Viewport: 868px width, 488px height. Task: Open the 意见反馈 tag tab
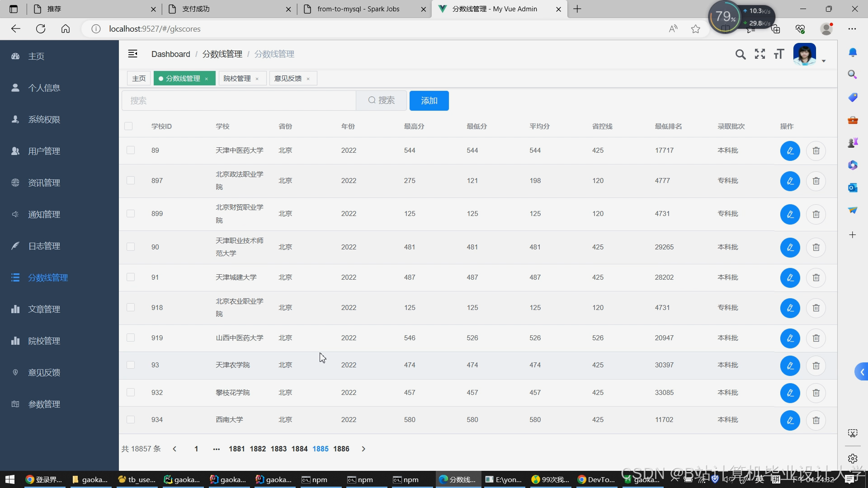(x=288, y=79)
